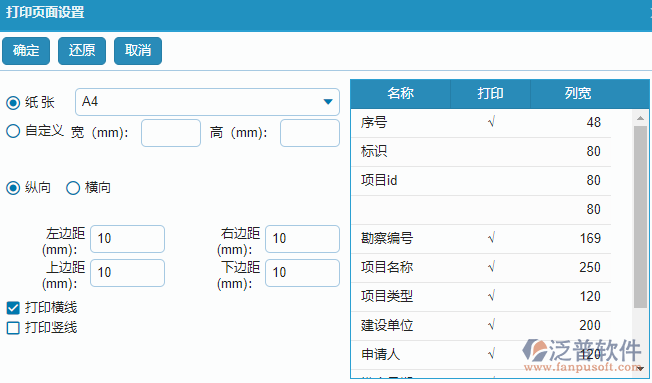The height and width of the screenshot is (383, 652).
Task: Click the 打印 column header
Action: (x=490, y=93)
